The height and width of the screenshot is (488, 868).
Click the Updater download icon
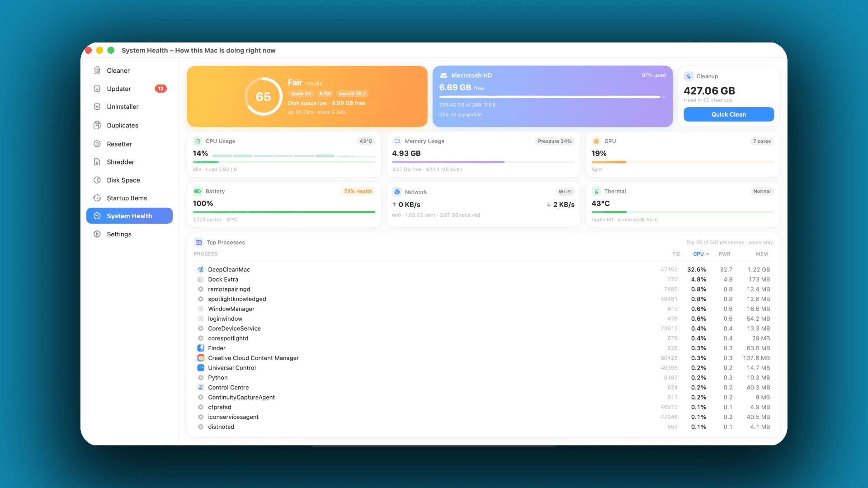click(x=97, y=89)
